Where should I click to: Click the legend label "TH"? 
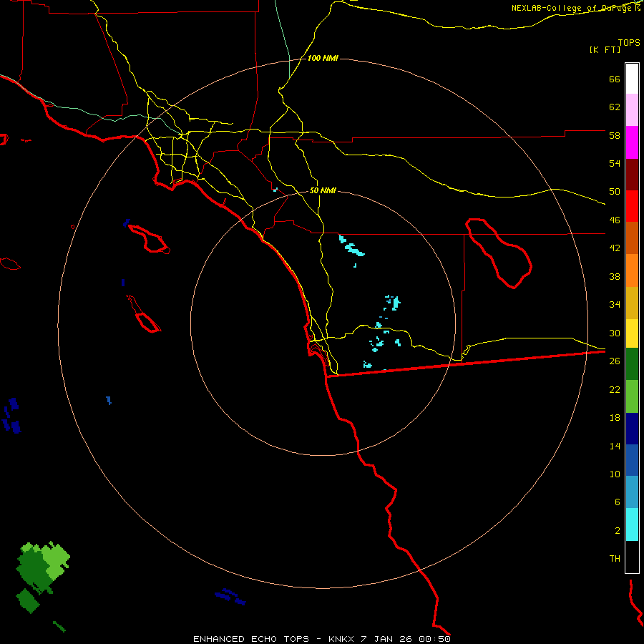click(615, 559)
